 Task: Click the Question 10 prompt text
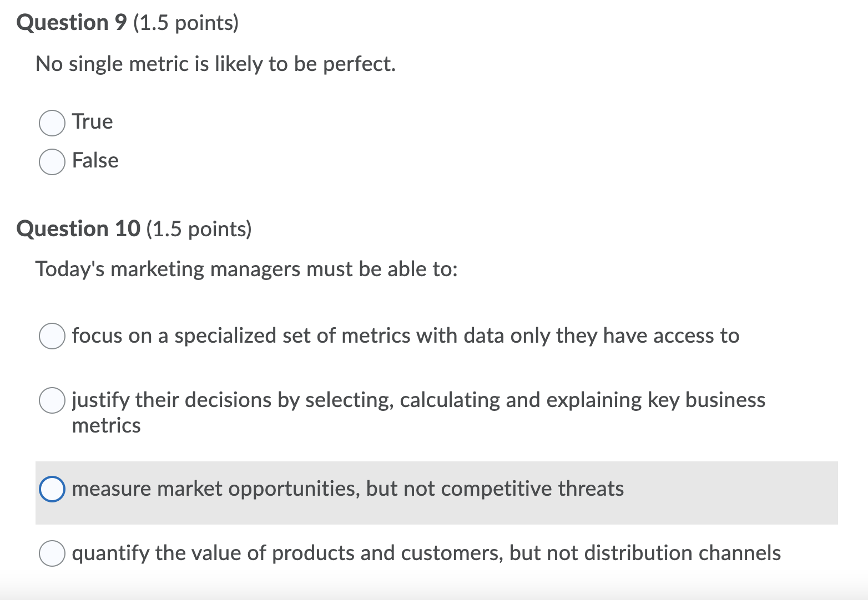tap(246, 269)
